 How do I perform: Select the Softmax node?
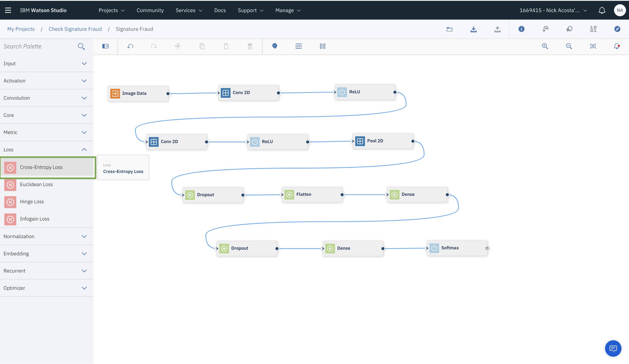[x=457, y=248]
